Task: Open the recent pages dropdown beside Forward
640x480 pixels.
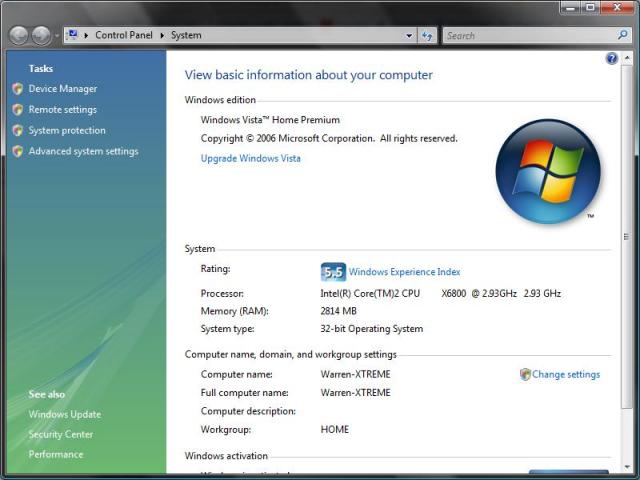Action: pos(57,36)
